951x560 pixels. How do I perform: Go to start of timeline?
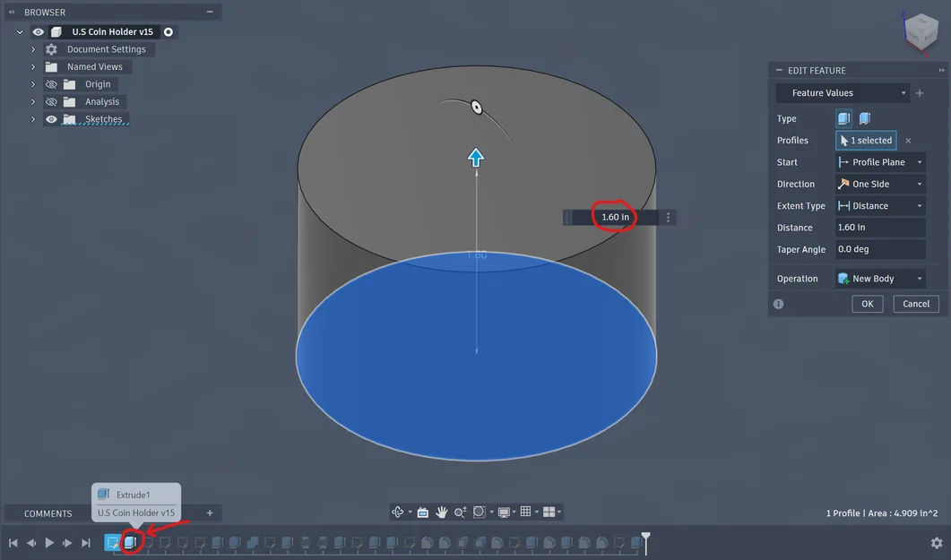[x=13, y=542]
